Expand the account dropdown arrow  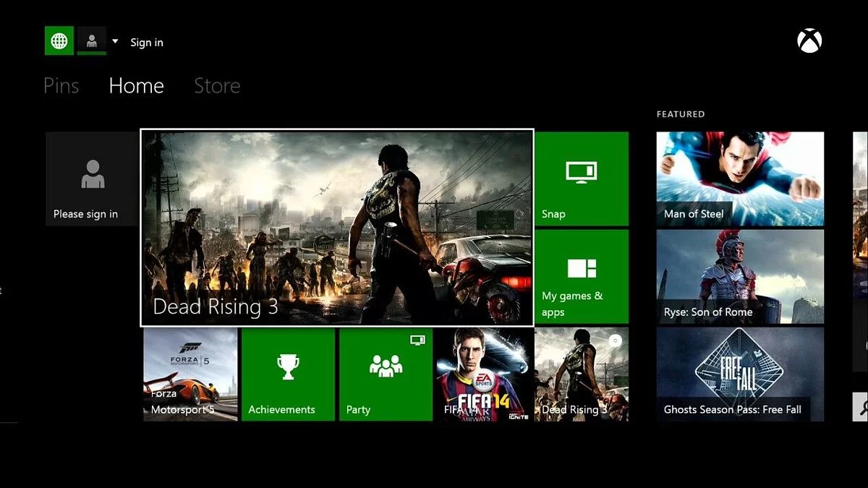(115, 41)
